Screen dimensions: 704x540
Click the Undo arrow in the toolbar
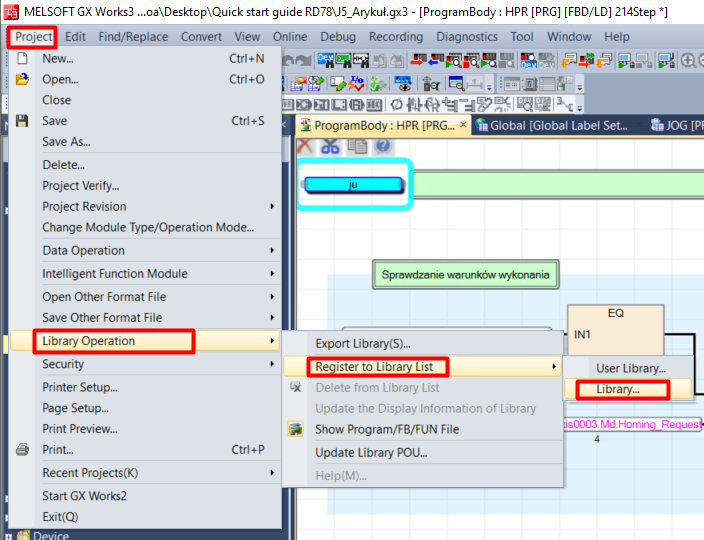coord(288,60)
